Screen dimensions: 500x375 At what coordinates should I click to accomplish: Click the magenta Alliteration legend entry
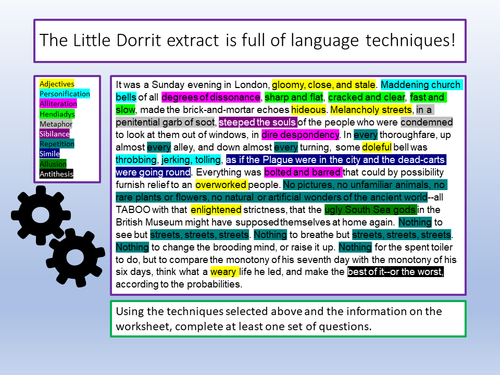tap(58, 104)
